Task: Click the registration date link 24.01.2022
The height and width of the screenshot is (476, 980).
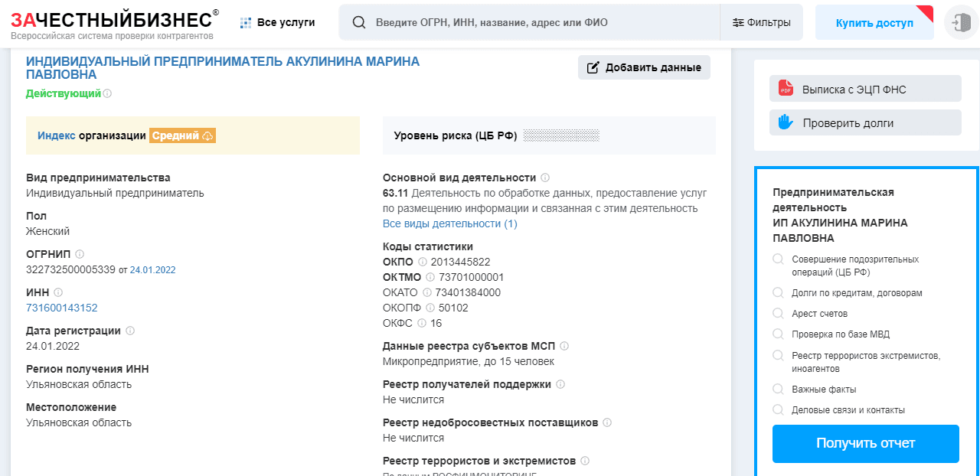Action: pos(154,269)
